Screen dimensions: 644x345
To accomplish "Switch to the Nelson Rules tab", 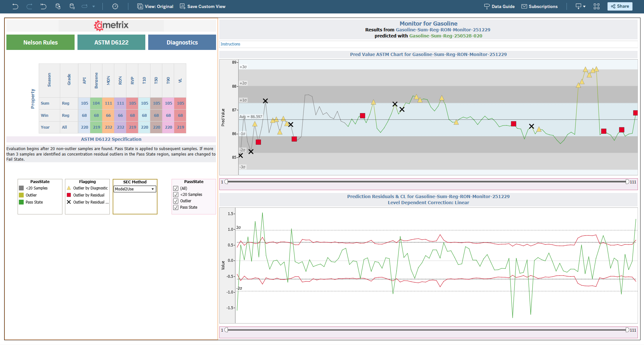I will click(40, 42).
